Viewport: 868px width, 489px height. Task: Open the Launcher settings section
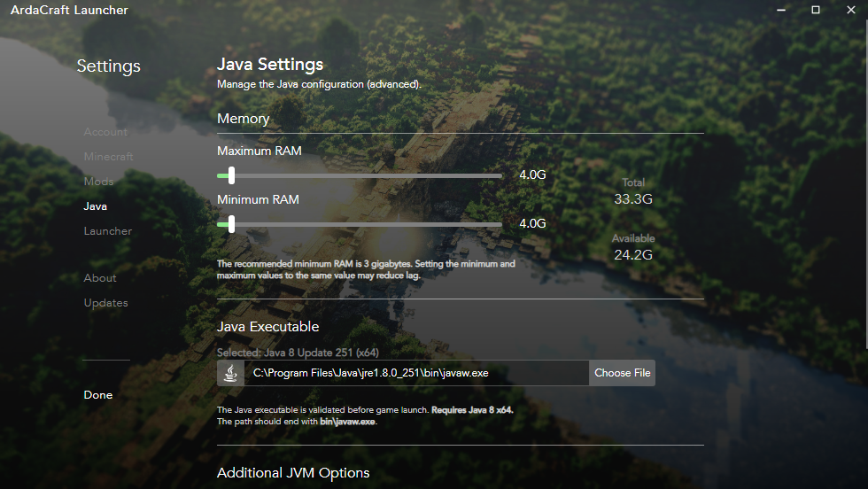108,231
